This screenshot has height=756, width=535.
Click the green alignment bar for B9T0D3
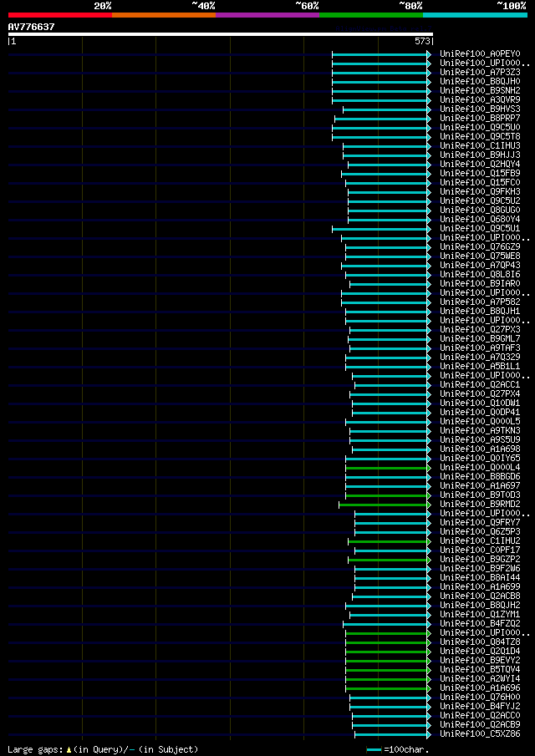(387, 495)
